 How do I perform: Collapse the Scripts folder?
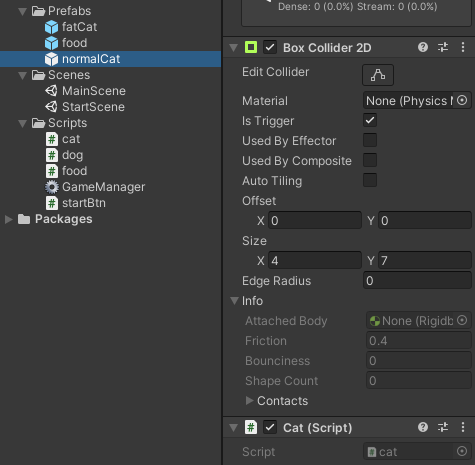tap(22, 123)
